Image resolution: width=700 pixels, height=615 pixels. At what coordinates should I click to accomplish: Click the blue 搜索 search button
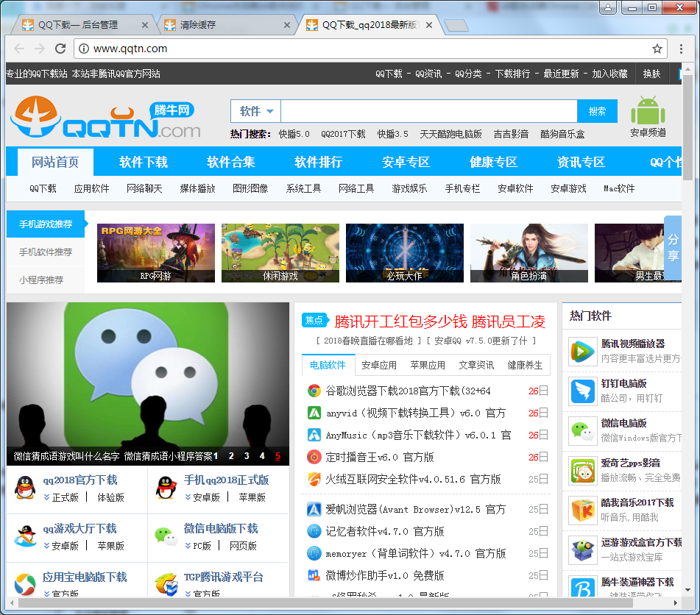(598, 111)
